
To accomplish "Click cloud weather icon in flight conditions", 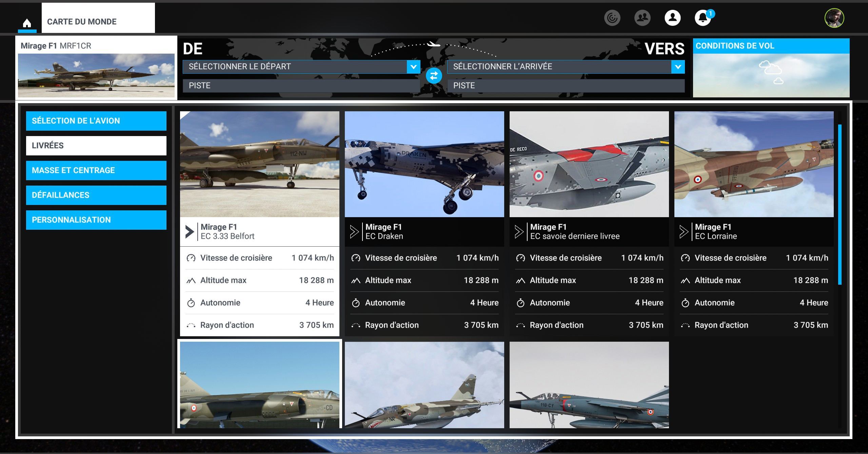I will click(x=771, y=72).
